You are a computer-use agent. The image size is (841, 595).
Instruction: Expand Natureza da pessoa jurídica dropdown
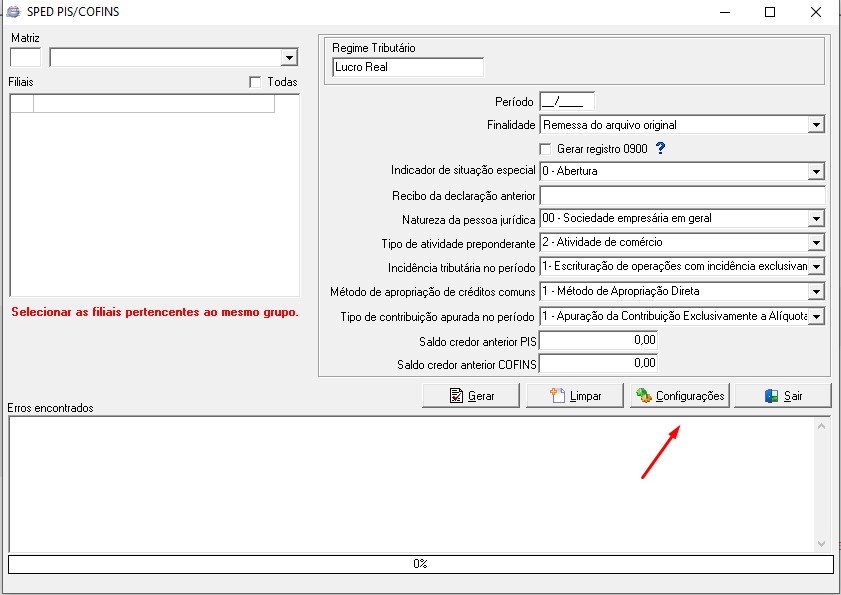tap(816, 218)
